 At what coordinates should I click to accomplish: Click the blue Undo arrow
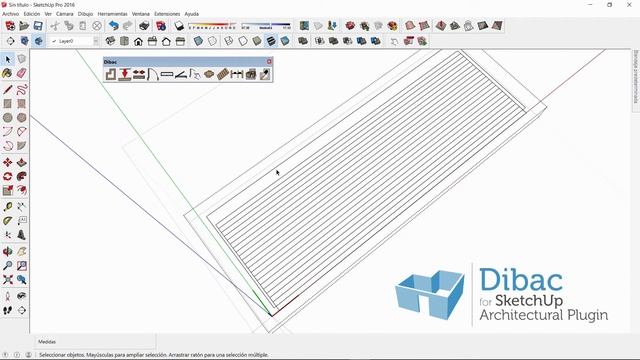coord(113,26)
